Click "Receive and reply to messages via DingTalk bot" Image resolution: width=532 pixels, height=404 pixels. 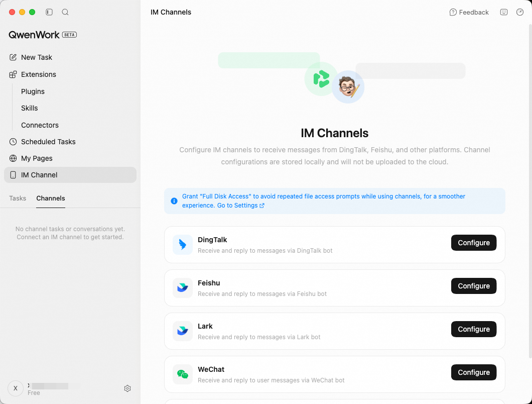(265, 251)
